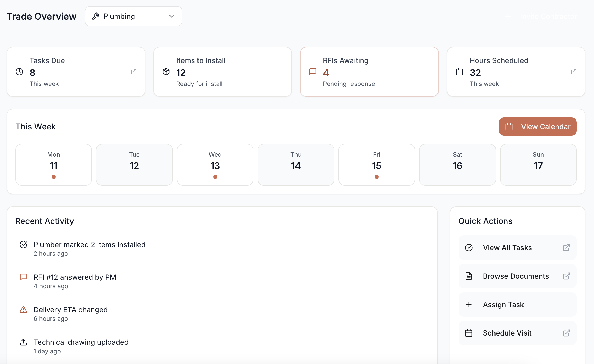Open Browse Documents from Quick Actions
The image size is (594, 364).
click(516, 276)
